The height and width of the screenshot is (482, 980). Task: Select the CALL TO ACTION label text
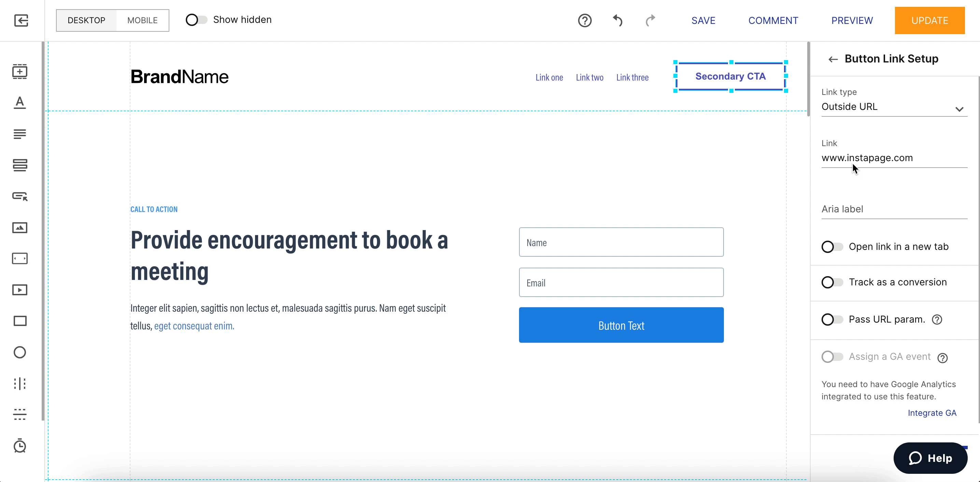[154, 209]
